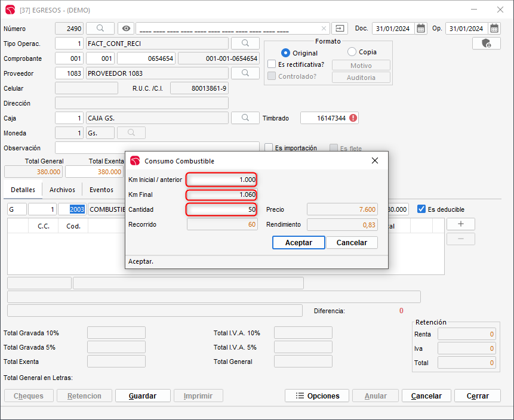Switch to the Archivos tab
The height and width of the screenshot is (420, 514).
62,190
